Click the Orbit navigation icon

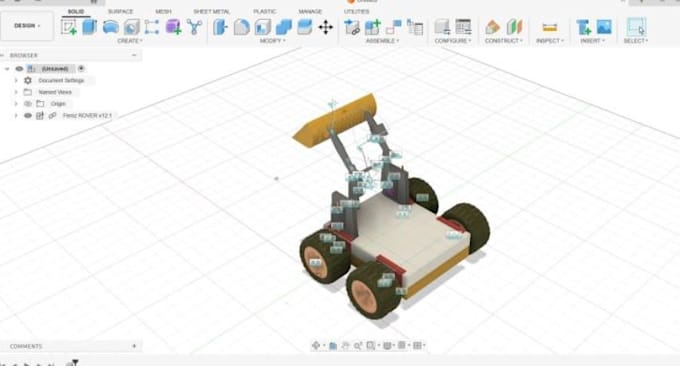(x=316, y=345)
